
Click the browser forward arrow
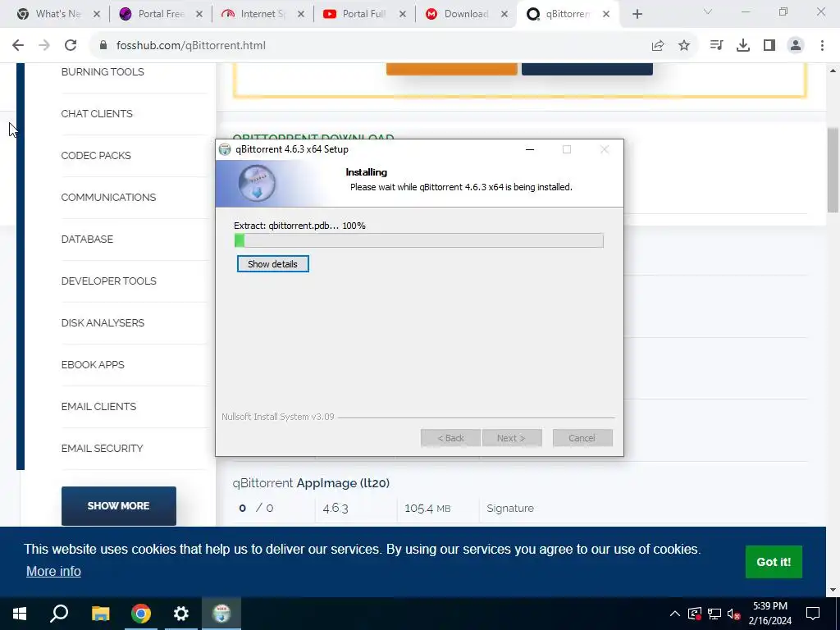44,46
